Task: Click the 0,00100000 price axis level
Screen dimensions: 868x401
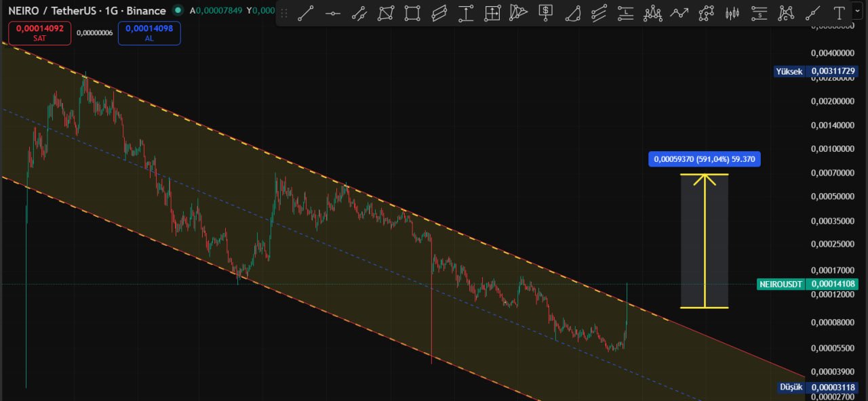Action: click(833, 149)
